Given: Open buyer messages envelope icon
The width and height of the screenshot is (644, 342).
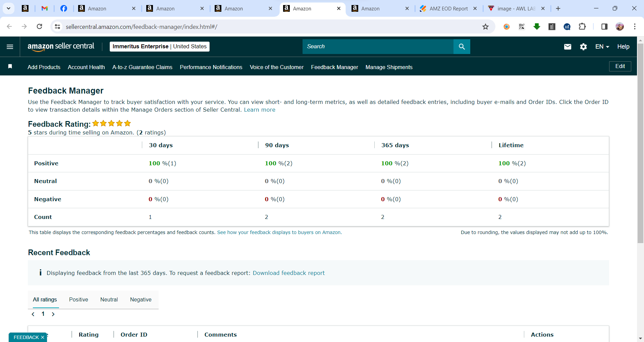Looking at the screenshot, I should tap(568, 47).
